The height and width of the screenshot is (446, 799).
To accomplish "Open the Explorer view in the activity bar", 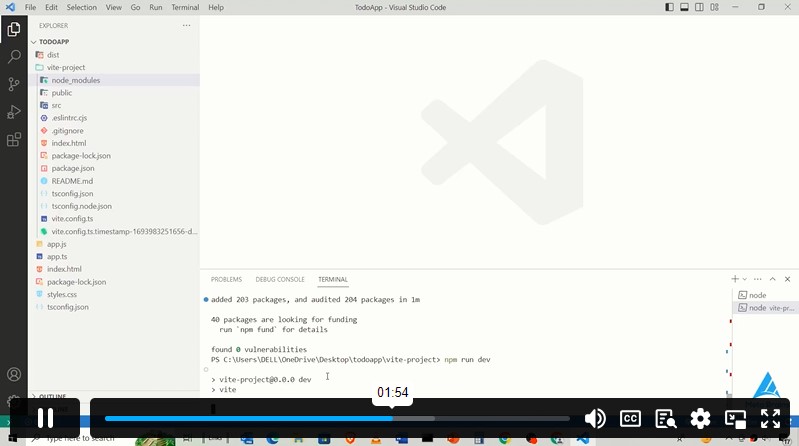I will point(14,29).
